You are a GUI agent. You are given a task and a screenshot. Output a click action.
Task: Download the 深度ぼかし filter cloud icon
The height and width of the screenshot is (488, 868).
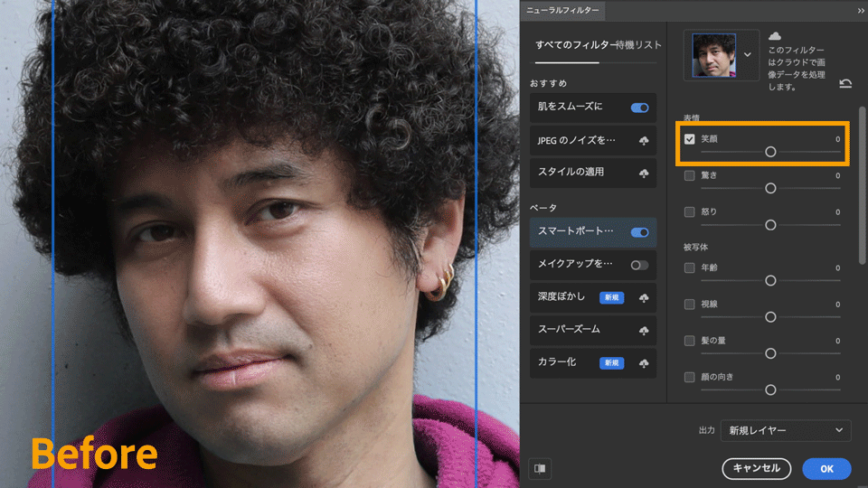pyautogui.click(x=644, y=297)
